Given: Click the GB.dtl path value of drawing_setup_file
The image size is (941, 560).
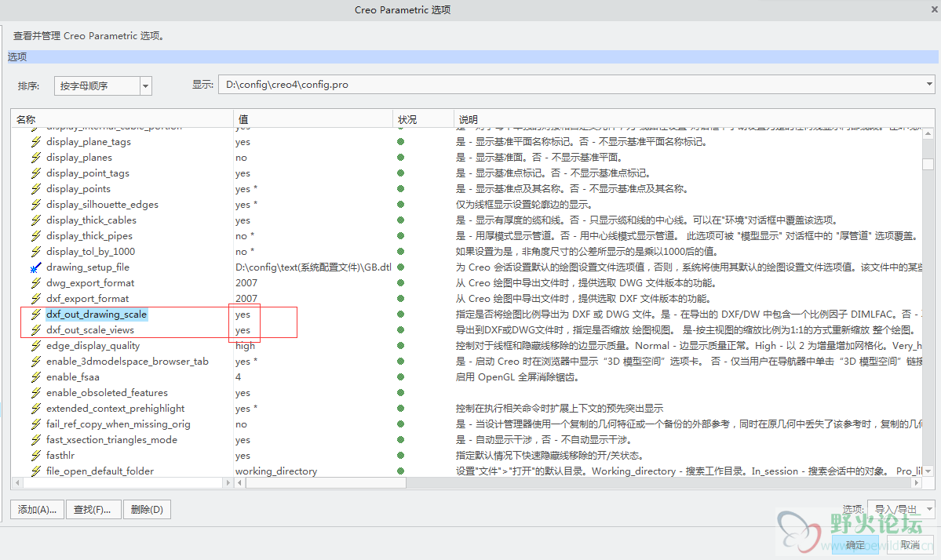Looking at the screenshot, I should click(x=312, y=267).
